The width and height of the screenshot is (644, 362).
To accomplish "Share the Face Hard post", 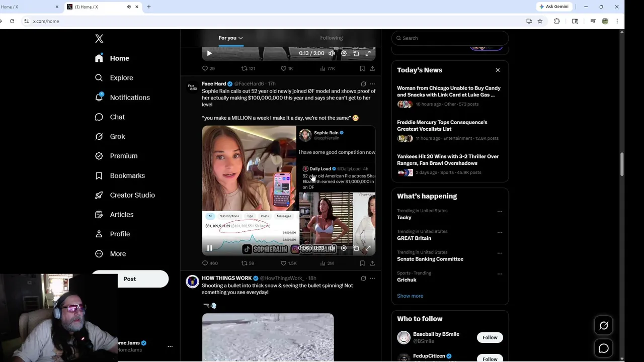I will [372, 263].
